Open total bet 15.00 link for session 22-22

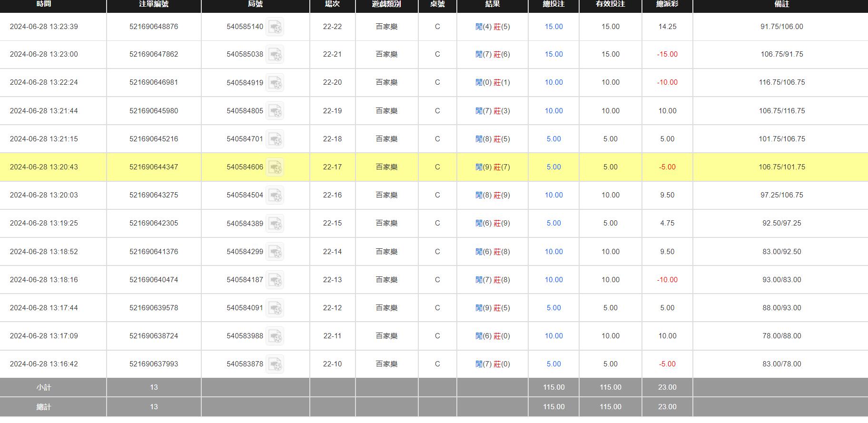click(x=553, y=27)
